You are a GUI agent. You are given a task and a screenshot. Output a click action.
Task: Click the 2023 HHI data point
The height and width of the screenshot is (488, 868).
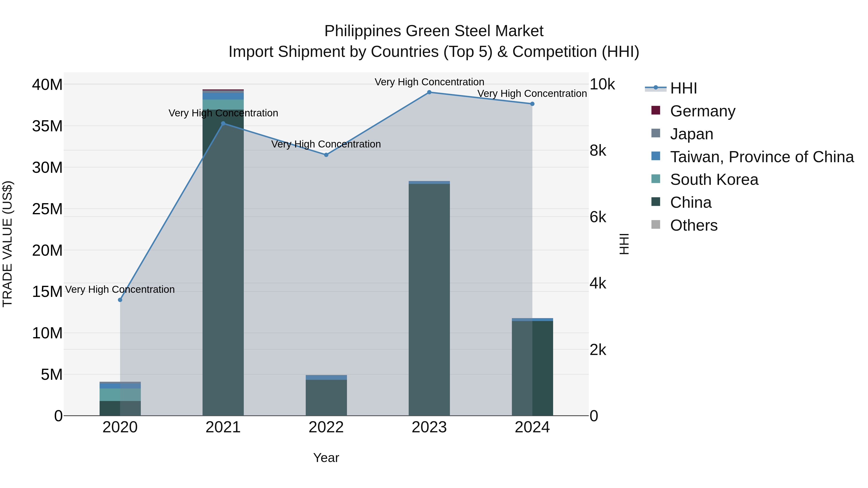coord(429,92)
